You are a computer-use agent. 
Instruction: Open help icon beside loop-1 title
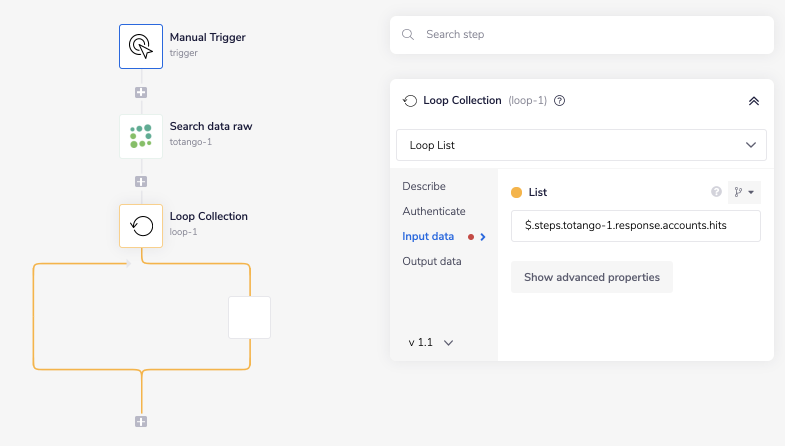click(x=560, y=101)
